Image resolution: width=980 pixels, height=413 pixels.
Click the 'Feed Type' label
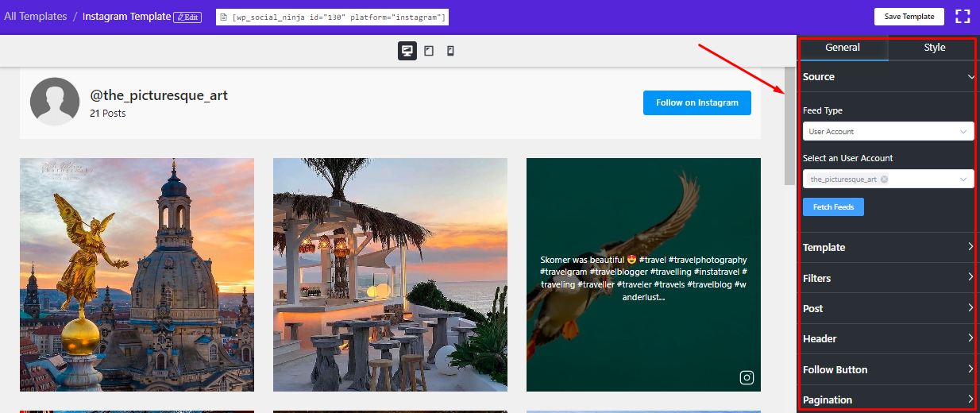823,110
